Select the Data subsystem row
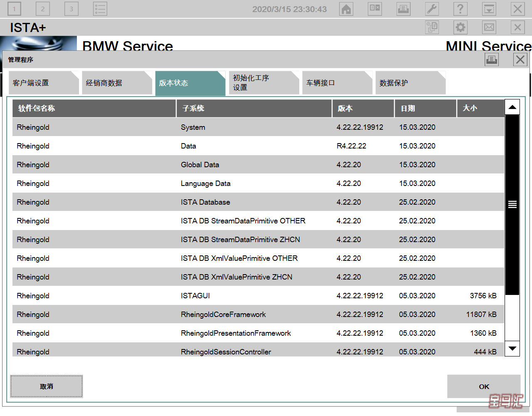The width and height of the screenshot is (532, 416). click(258, 146)
